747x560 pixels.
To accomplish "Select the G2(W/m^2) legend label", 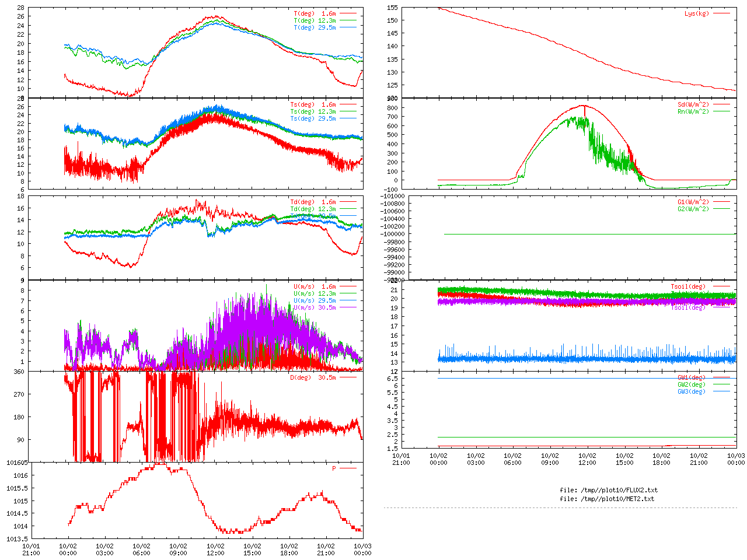I will click(693, 209).
